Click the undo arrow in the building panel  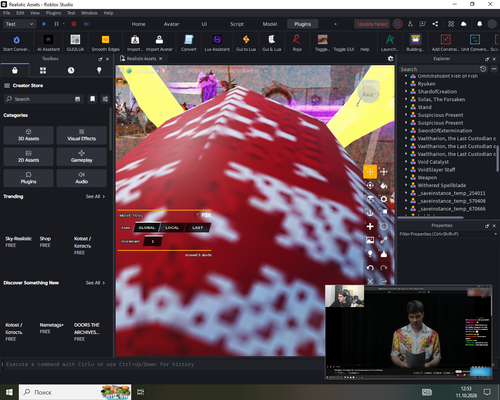[x=370, y=268]
